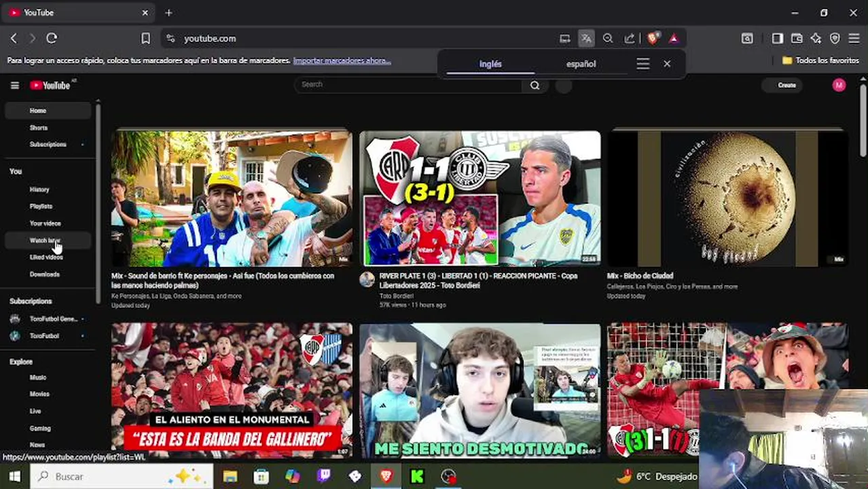Click the screen cast icon in address bar

(x=564, y=39)
